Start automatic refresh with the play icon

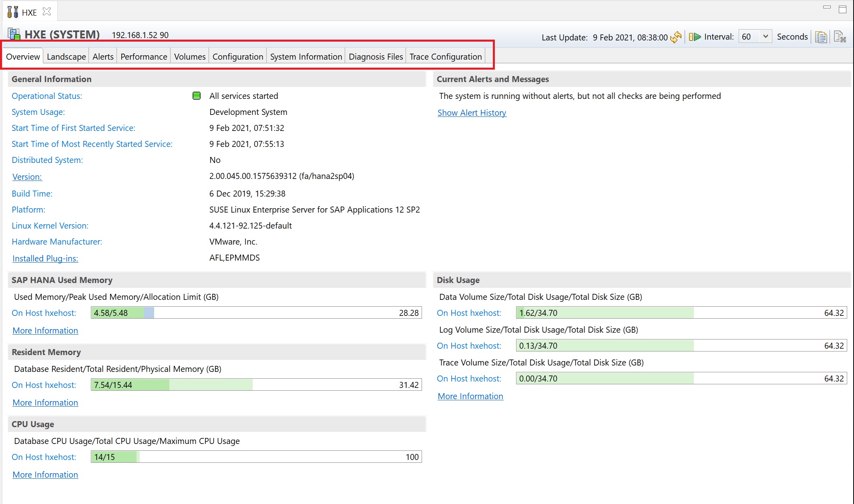(695, 37)
